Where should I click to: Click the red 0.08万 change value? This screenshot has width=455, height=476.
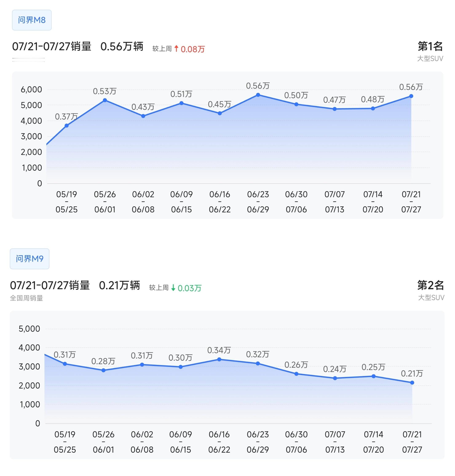(x=193, y=49)
